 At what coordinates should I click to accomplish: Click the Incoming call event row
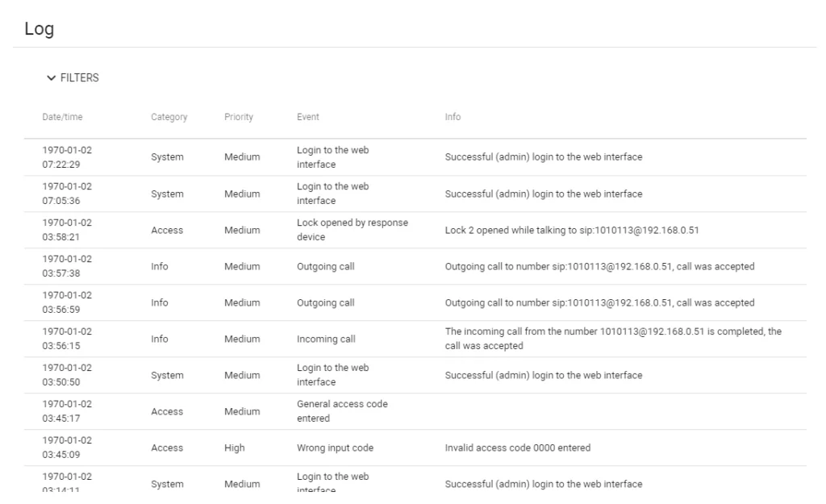[x=326, y=339]
